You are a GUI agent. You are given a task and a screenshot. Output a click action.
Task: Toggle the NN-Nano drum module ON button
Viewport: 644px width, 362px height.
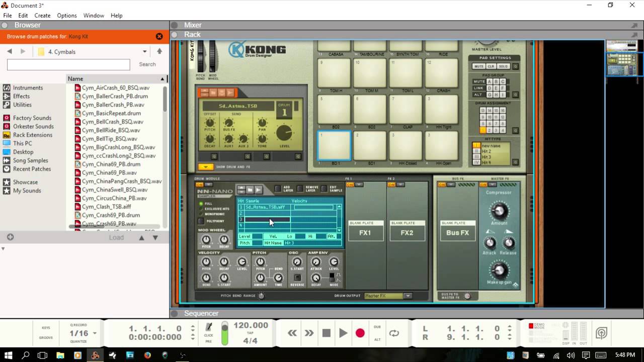pyautogui.click(x=199, y=185)
